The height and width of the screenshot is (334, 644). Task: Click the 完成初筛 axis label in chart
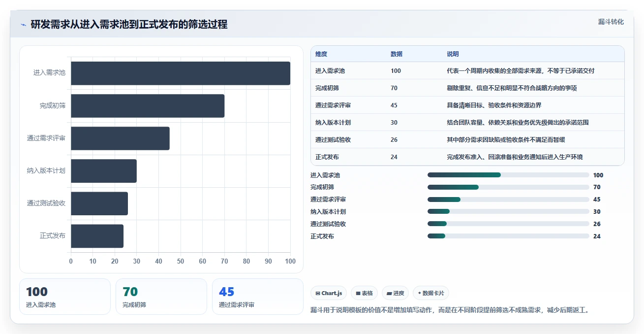tap(53, 105)
